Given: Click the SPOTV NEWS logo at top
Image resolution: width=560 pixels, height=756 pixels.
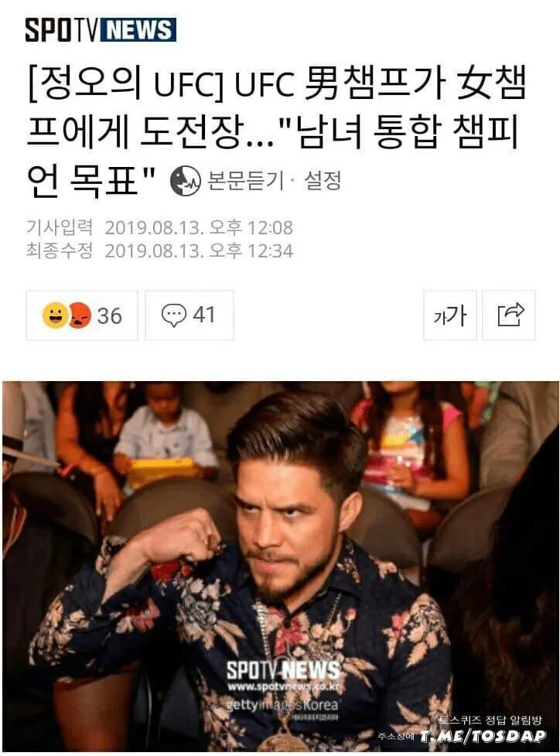Looking at the screenshot, I should coord(101,30).
